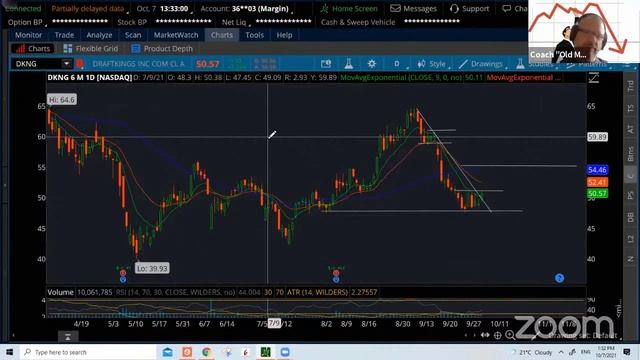Switch to the Analyze tab
Screen dimensions: 640x360
pos(99,35)
